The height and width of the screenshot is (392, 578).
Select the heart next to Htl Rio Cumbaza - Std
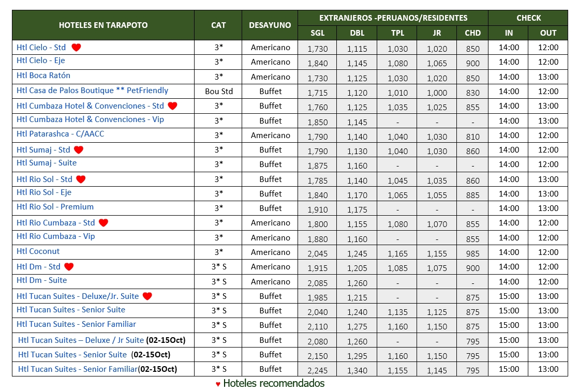(x=103, y=223)
